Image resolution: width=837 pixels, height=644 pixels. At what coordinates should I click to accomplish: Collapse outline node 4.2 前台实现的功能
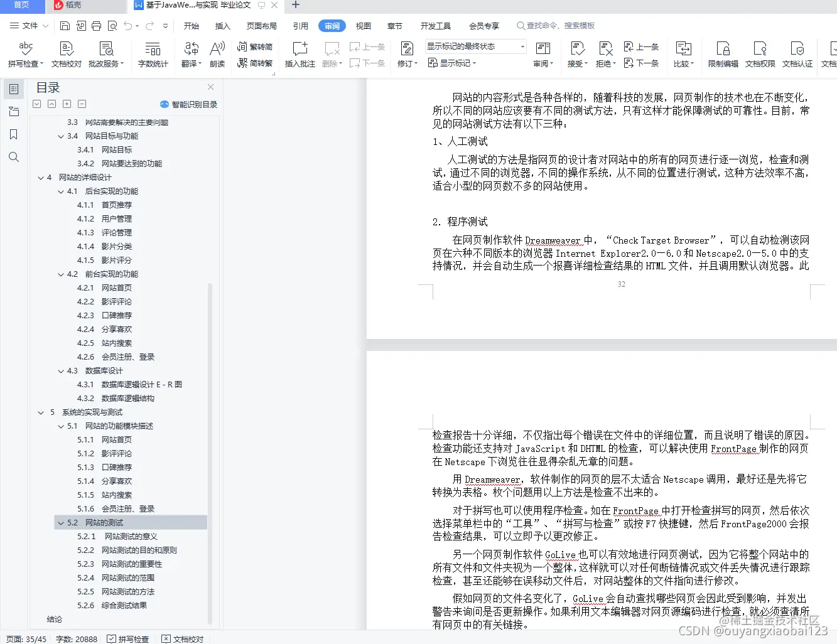click(x=61, y=274)
